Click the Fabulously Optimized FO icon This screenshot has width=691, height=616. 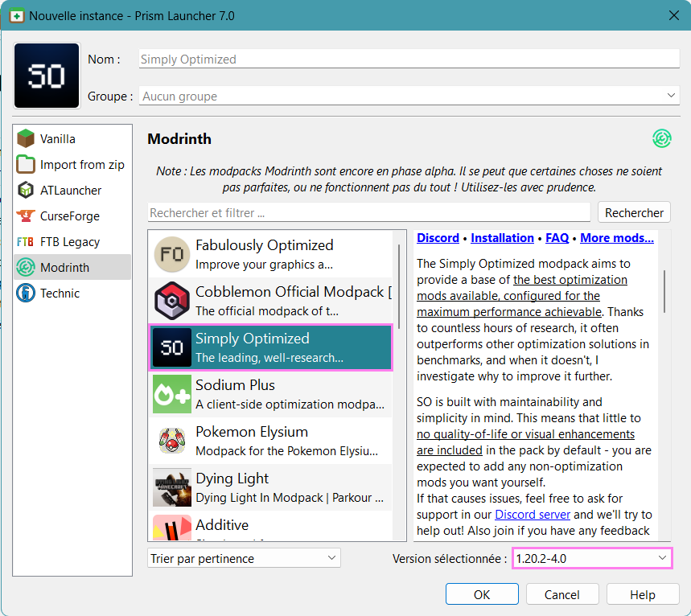tap(172, 254)
